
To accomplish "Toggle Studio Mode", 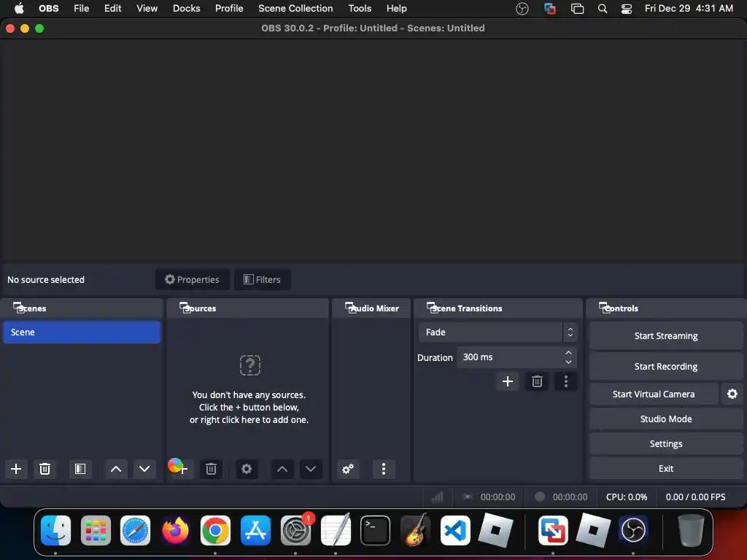I will click(666, 419).
